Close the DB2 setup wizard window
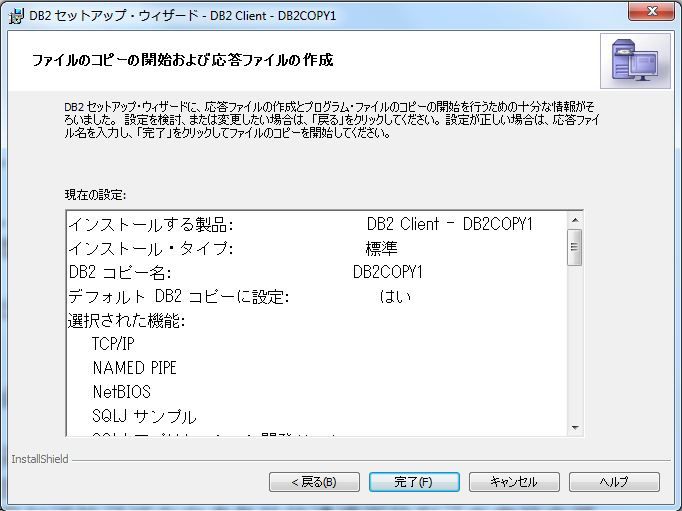Image resolution: width=682 pixels, height=511 pixels. (652, 11)
